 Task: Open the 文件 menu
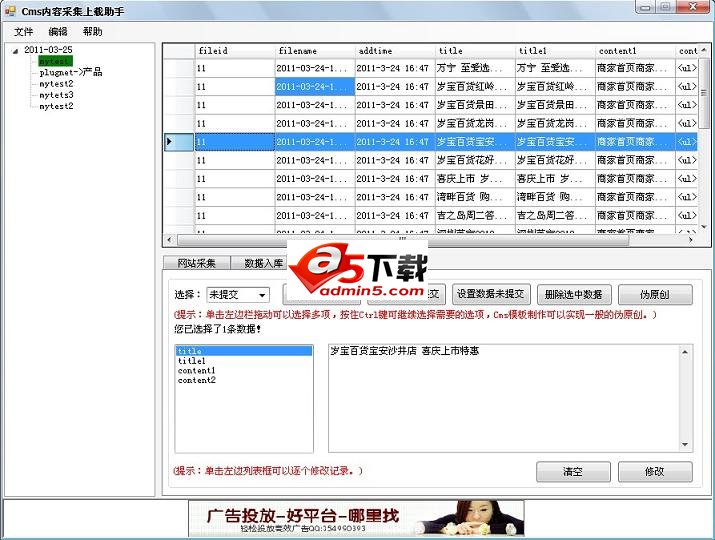pos(23,31)
